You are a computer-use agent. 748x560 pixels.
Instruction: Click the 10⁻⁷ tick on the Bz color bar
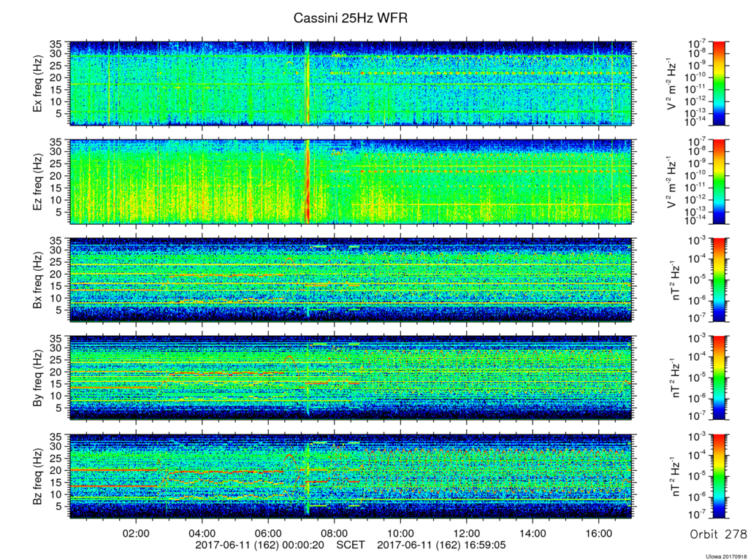pyautogui.click(x=698, y=514)
